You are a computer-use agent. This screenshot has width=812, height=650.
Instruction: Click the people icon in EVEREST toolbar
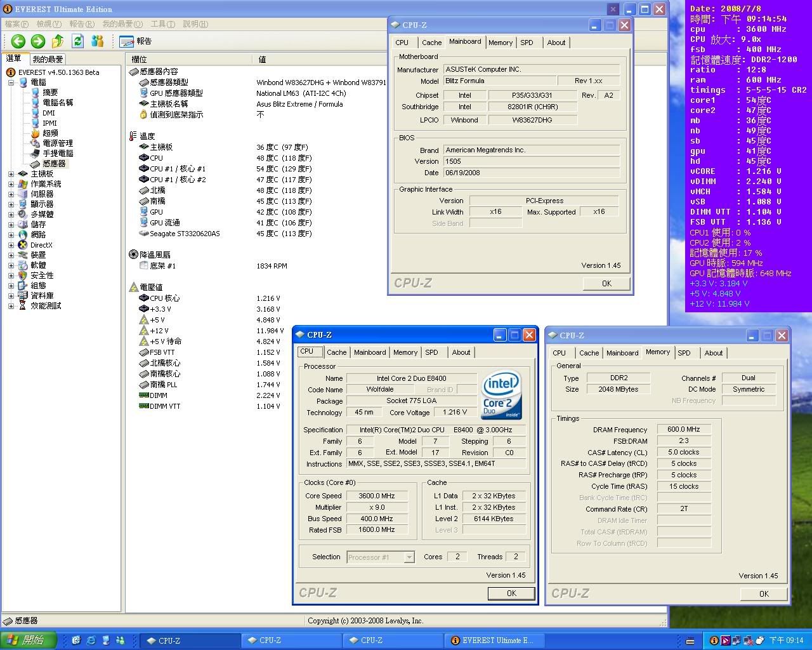pos(97,41)
